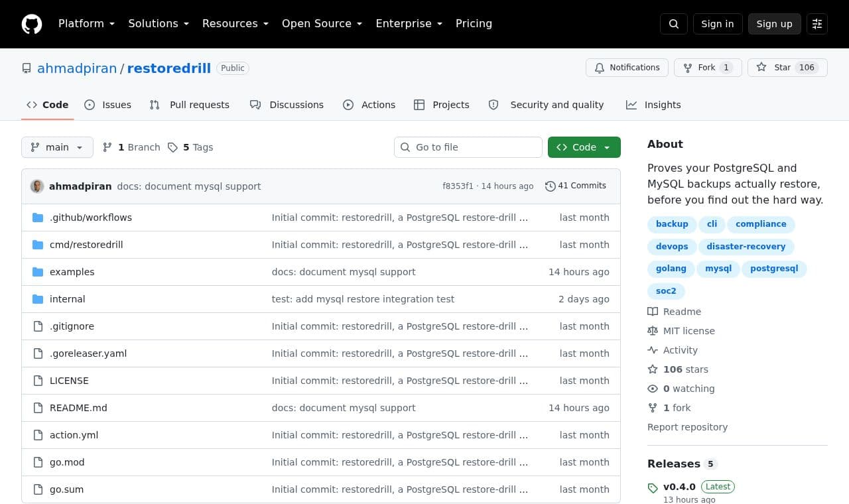Open the Insights tab
Screen dimensions: 849x504
point(653,105)
